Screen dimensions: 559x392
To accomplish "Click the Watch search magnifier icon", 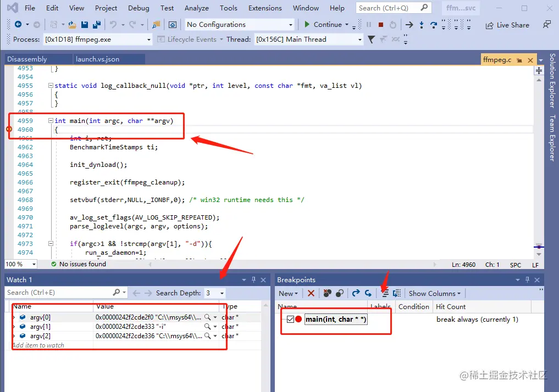I will [116, 292].
